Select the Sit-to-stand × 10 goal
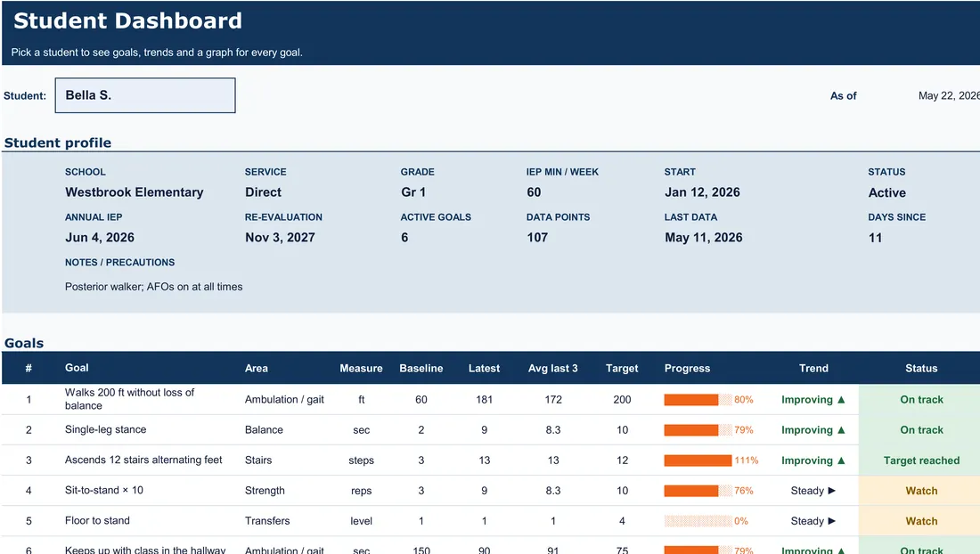Viewport: 980px width, 554px height. [103, 490]
